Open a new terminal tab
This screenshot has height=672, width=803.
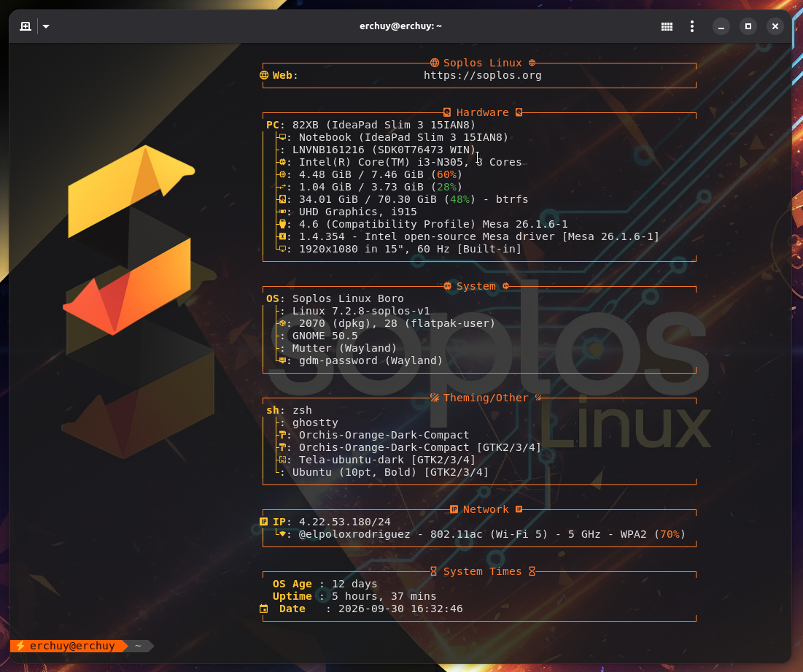tap(25, 26)
